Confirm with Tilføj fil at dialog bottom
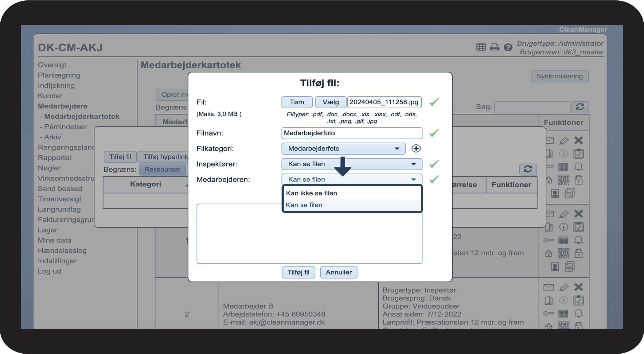The image size is (644, 354). point(298,272)
